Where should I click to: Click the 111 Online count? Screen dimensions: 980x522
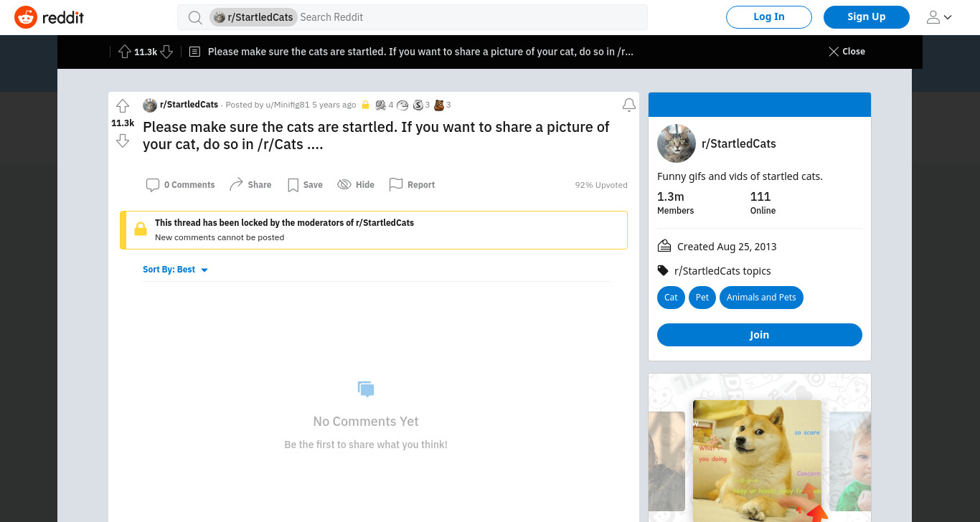click(x=763, y=203)
